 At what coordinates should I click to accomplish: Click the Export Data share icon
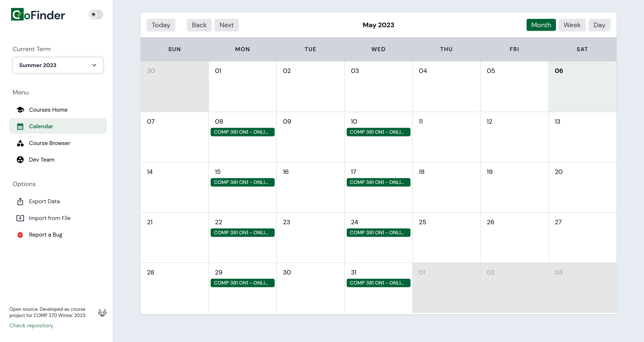[20, 202]
